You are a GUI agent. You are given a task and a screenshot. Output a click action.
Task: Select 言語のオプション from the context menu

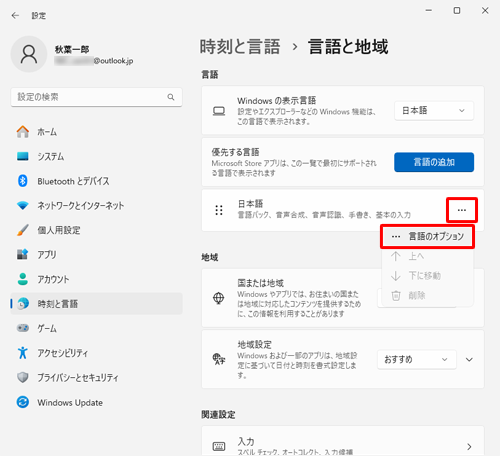pyautogui.click(x=427, y=237)
